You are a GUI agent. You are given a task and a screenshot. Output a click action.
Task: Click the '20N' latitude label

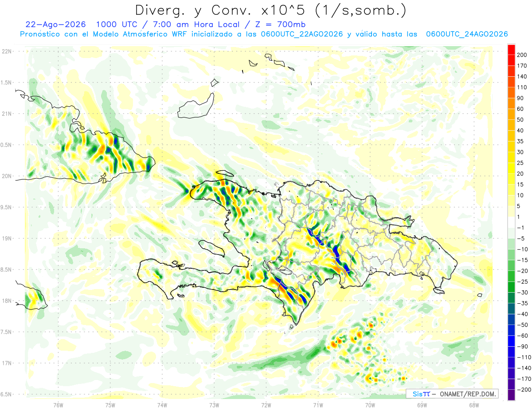click(x=6, y=176)
